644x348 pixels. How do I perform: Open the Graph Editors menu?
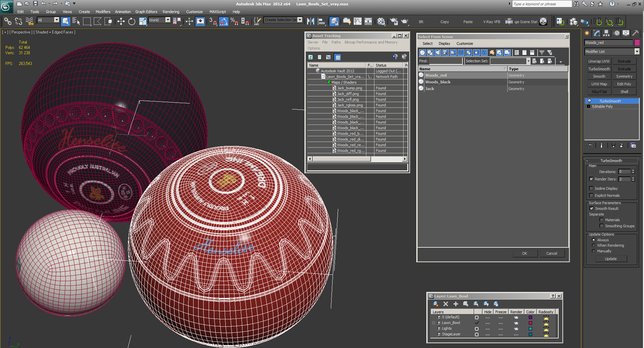146,12
